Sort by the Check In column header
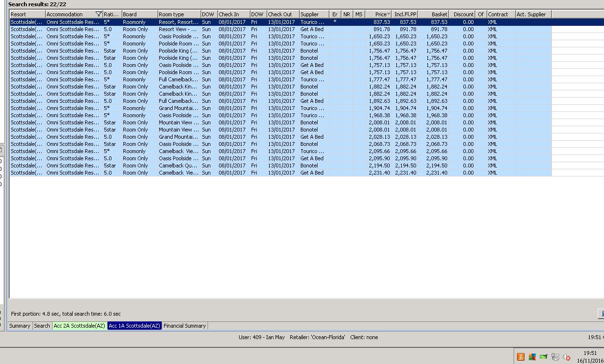 pyautogui.click(x=234, y=14)
